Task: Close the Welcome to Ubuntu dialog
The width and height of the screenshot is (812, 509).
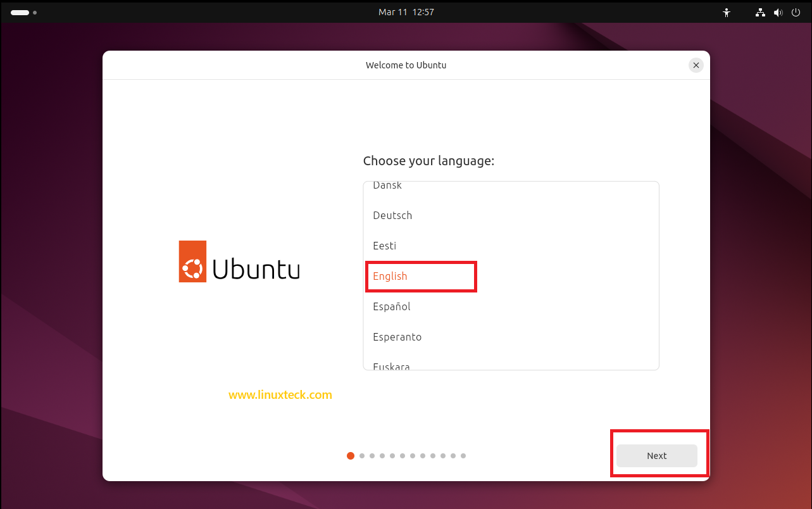Action: (x=696, y=65)
